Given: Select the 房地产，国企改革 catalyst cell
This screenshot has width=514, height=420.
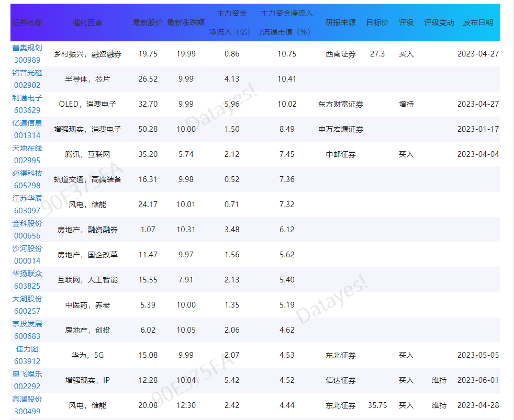Looking at the screenshot, I should click(x=87, y=255).
